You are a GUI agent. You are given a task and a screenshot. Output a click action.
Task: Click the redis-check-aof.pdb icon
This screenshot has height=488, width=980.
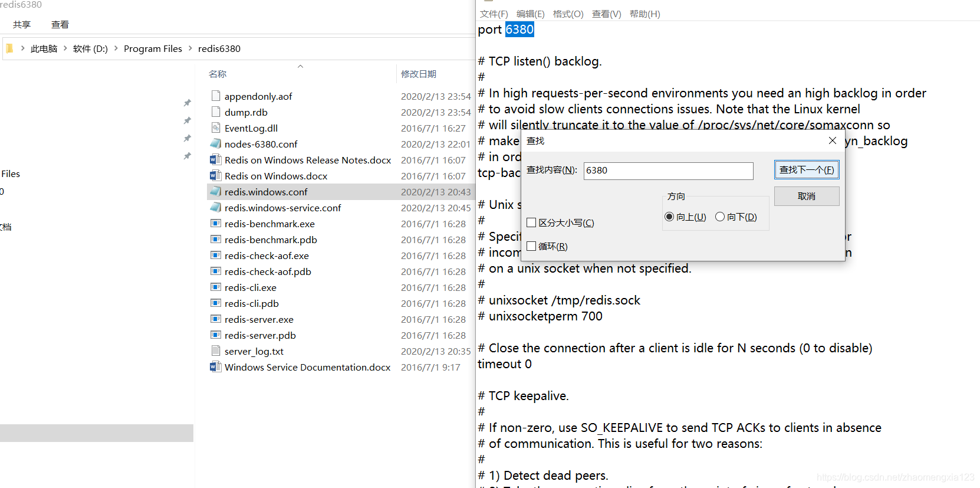click(x=216, y=271)
